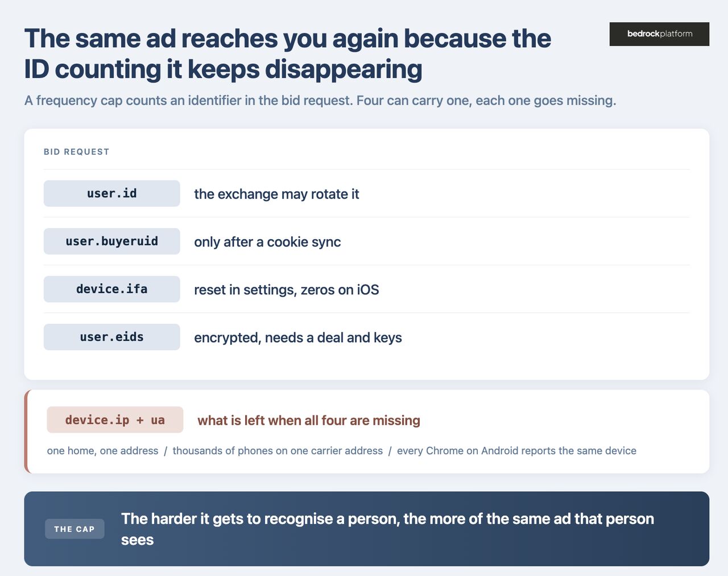Select the user.id code chip
The height and width of the screenshot is (576, 728).
[112, 194]
